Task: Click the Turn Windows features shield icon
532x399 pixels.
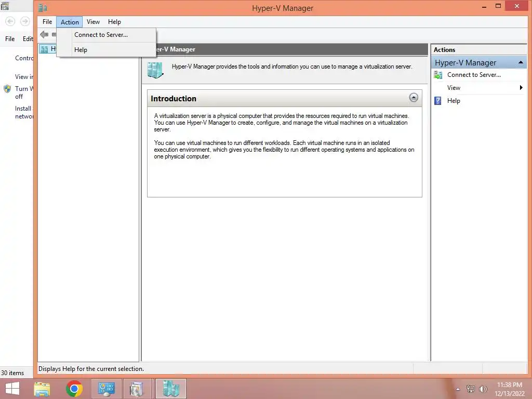Action: pyautogui.click(x=7, y=89)
